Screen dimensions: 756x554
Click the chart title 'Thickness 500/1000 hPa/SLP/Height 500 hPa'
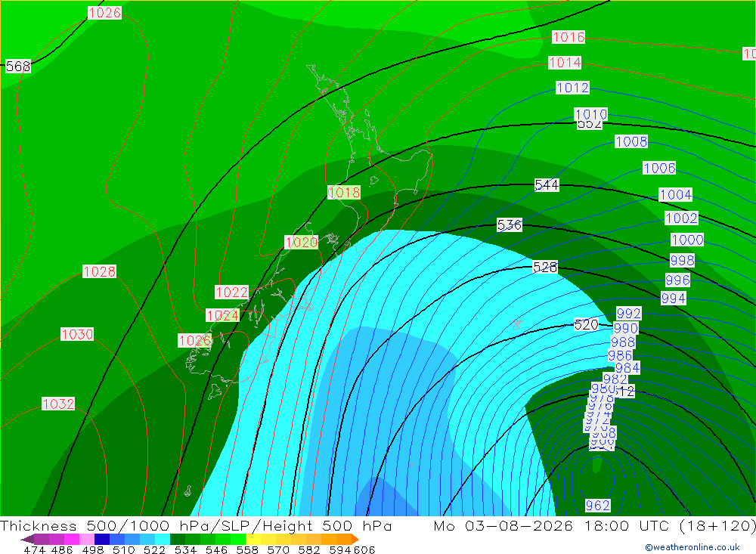click(x=196, y=525)
